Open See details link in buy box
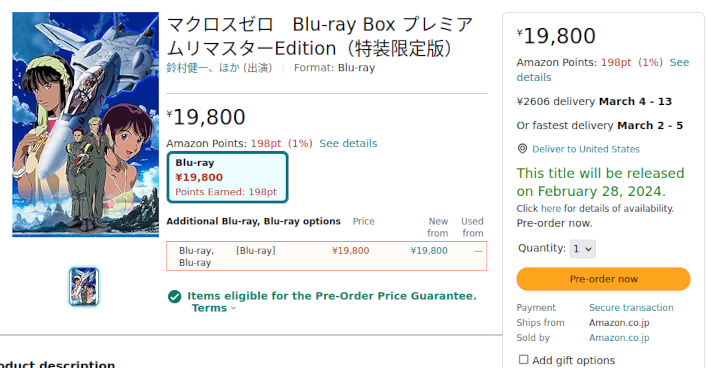The width and height of the screenshot is (707, 368). point(603,70)
